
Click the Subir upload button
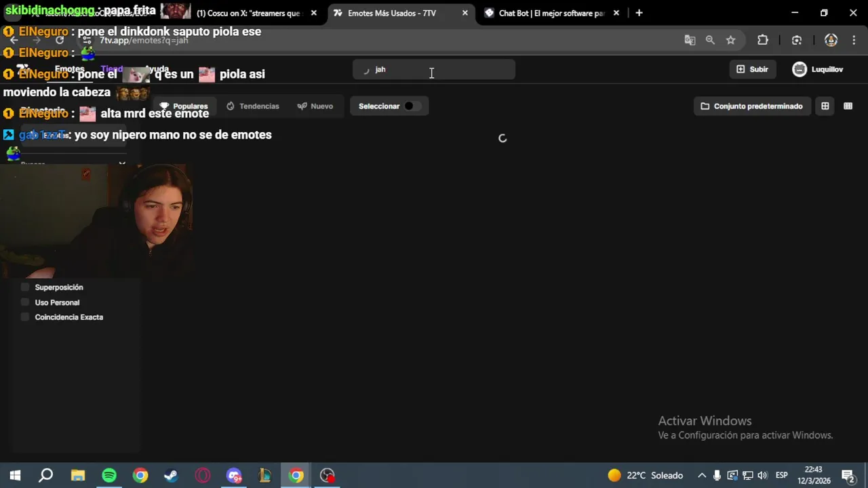[752, 69]
